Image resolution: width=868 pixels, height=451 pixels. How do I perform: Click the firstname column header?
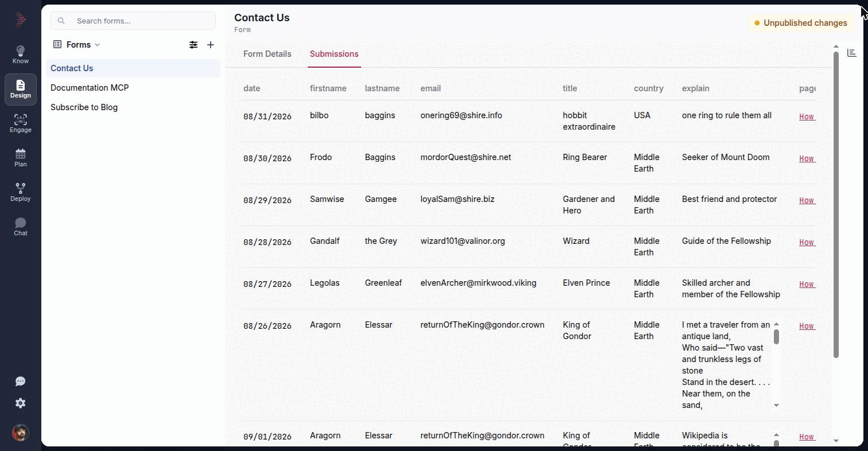328,88
